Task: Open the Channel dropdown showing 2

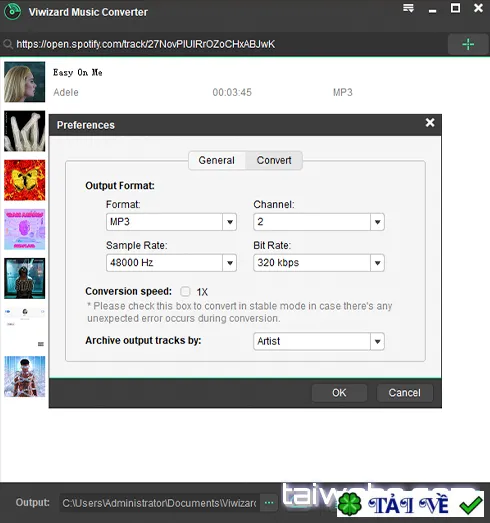Action: (x=319, y=222)
